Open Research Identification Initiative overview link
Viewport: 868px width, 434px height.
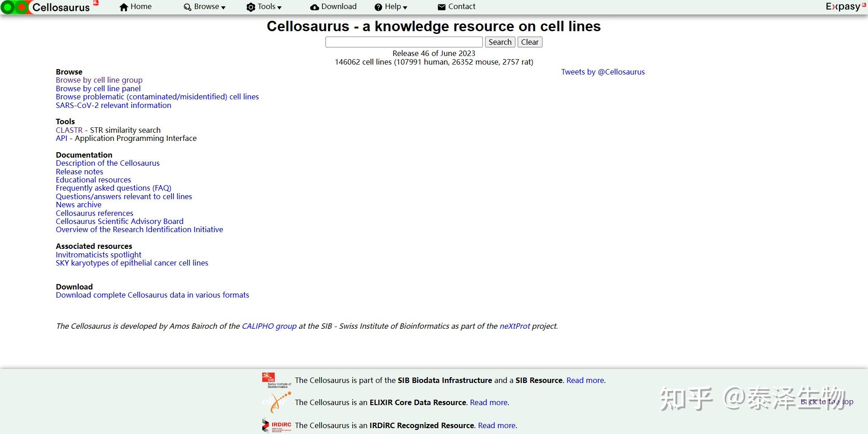(140, 229)
